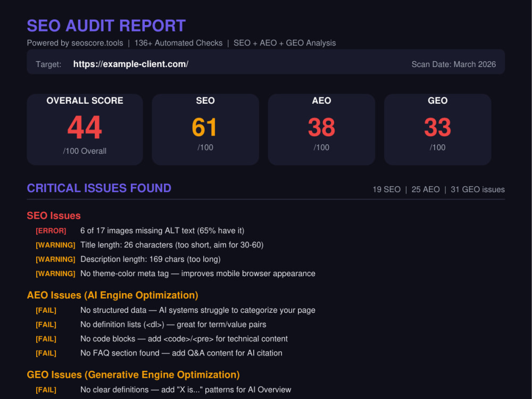Click '136+ Automated Checks' text

pyautogui.click(x=178, y=43)
